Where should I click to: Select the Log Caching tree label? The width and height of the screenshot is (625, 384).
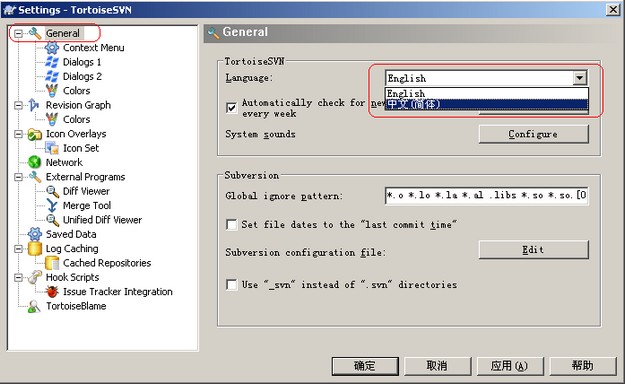point(72,248)
